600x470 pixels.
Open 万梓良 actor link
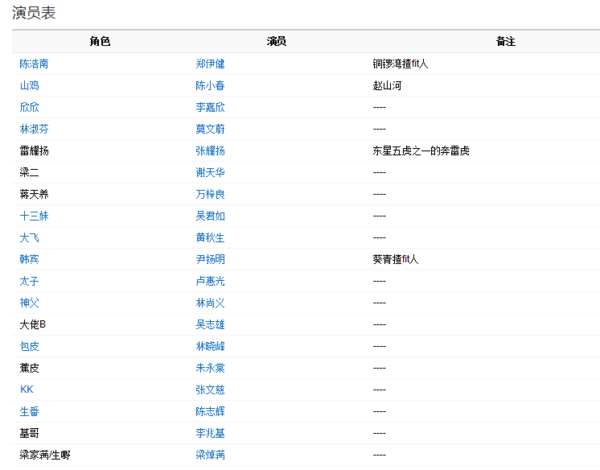coord(210,194)
